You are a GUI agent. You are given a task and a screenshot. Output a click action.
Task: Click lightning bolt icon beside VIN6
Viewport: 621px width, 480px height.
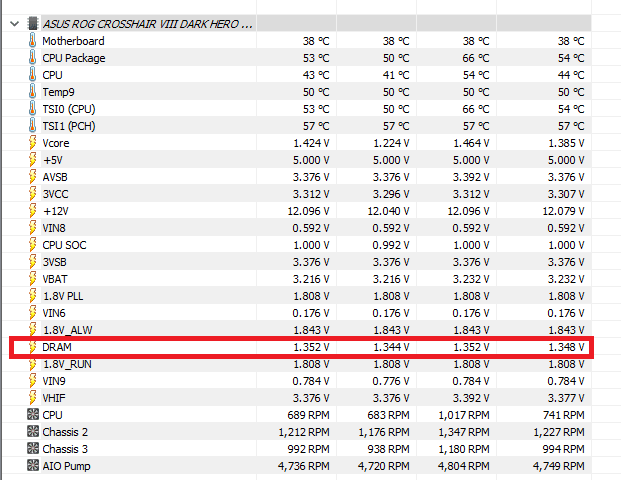(x=32, y=313)
